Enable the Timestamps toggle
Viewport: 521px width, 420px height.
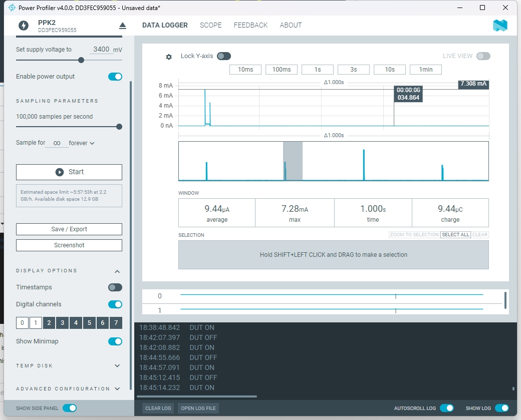[x=115, y=287]
